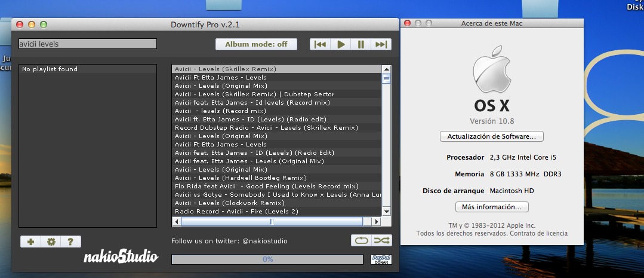Skip to next track in Downtify
644x278 pixels.
pos(381,44)
